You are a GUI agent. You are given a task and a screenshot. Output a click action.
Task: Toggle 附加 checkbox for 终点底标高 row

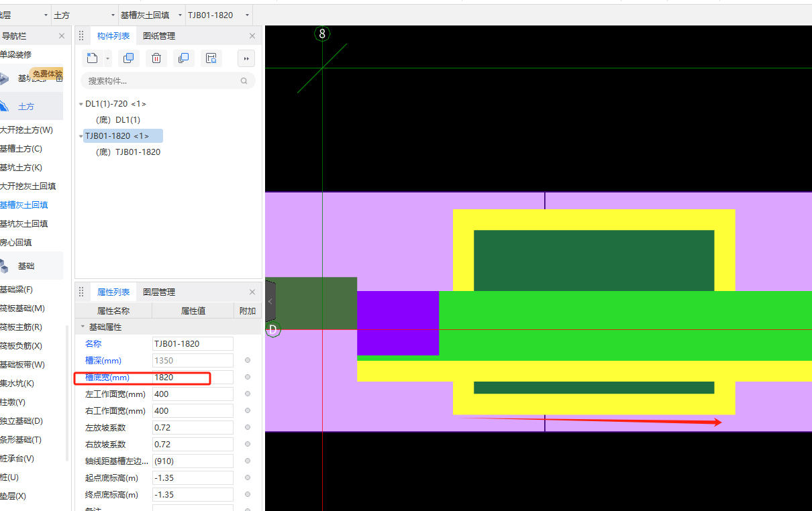[x=248, y=494]
